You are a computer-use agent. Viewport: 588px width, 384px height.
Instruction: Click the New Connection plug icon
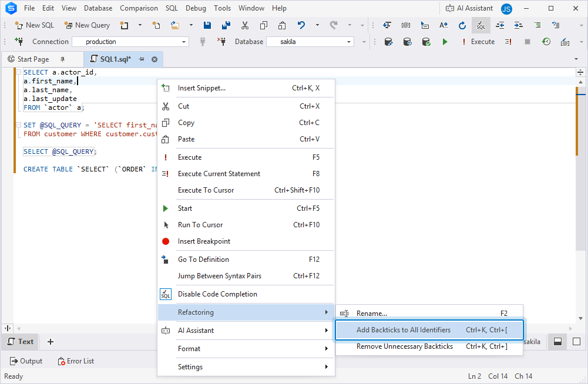pyautogui.click(x=19, y=41)
